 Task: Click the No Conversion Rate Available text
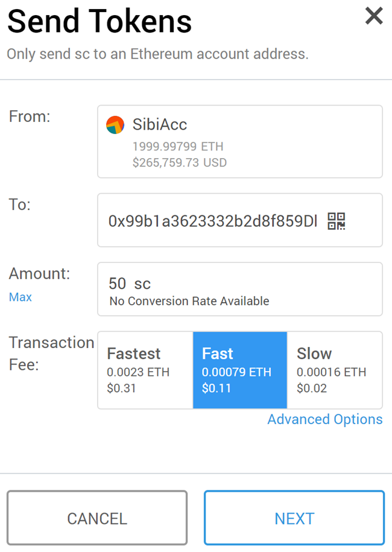click(189, 302)
